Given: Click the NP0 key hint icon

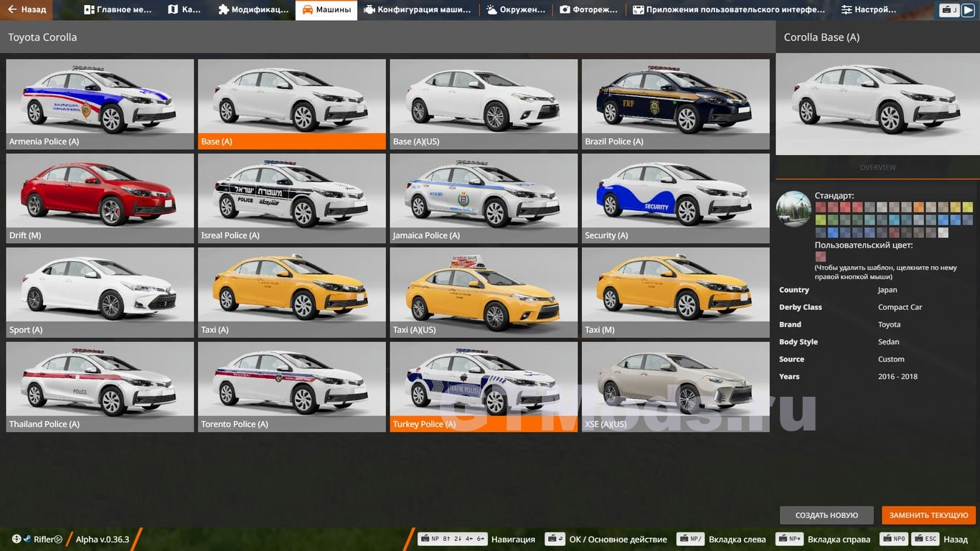Looking at the screenshot, I should pos(895,539).
